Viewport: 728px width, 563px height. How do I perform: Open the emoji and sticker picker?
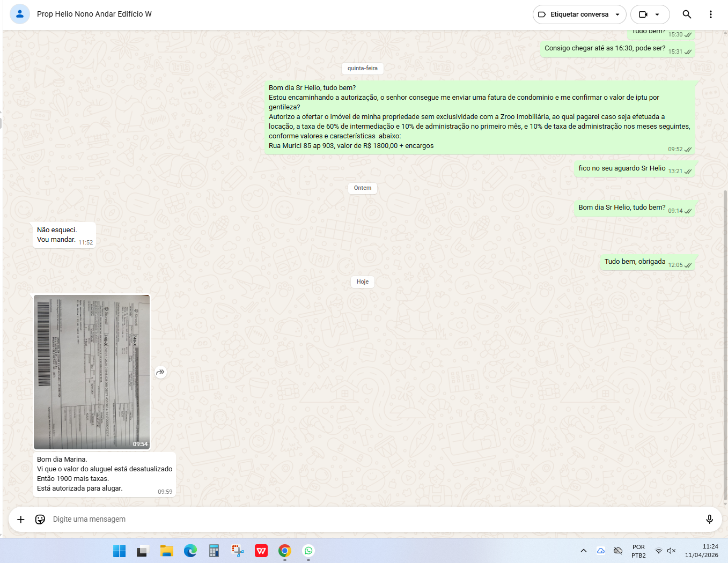(x=40, y=519)
